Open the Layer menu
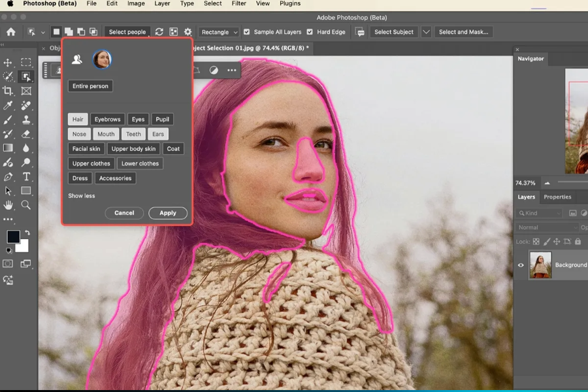Viewport: 588px width, 392px height. 162,3
